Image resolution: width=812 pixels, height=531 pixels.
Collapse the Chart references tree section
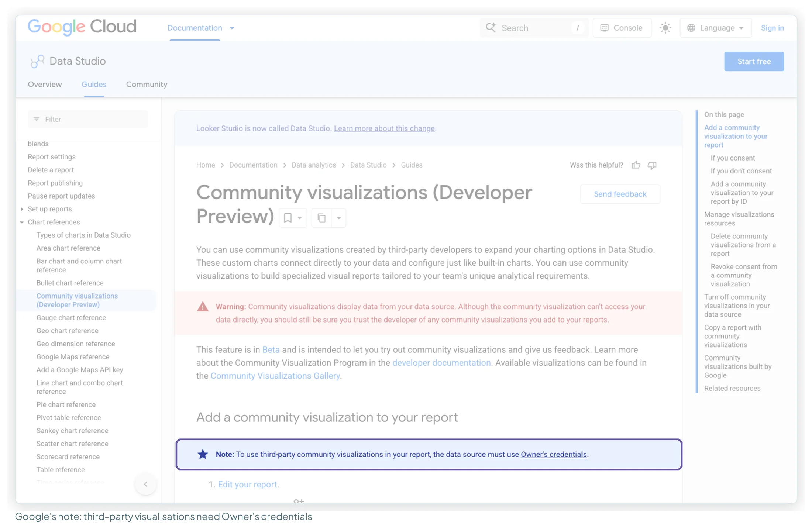coord(22,222)
